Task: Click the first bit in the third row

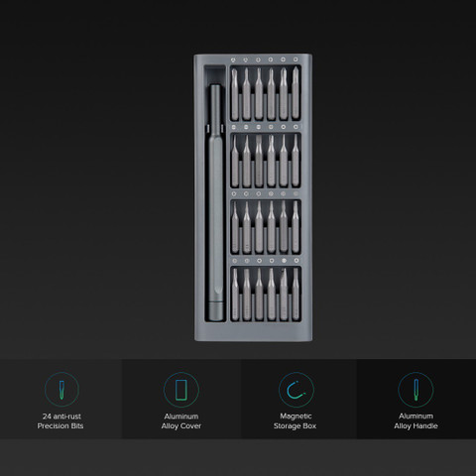Action: 235,228
